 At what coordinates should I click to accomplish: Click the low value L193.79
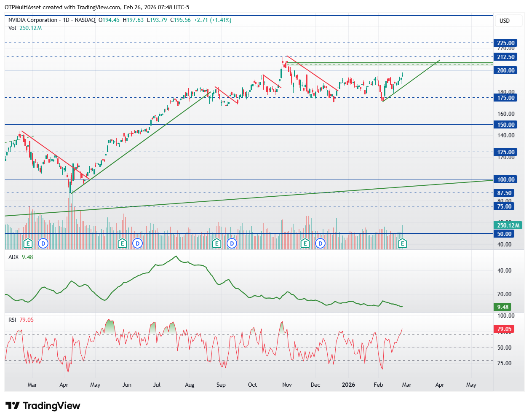pos(157,20)
